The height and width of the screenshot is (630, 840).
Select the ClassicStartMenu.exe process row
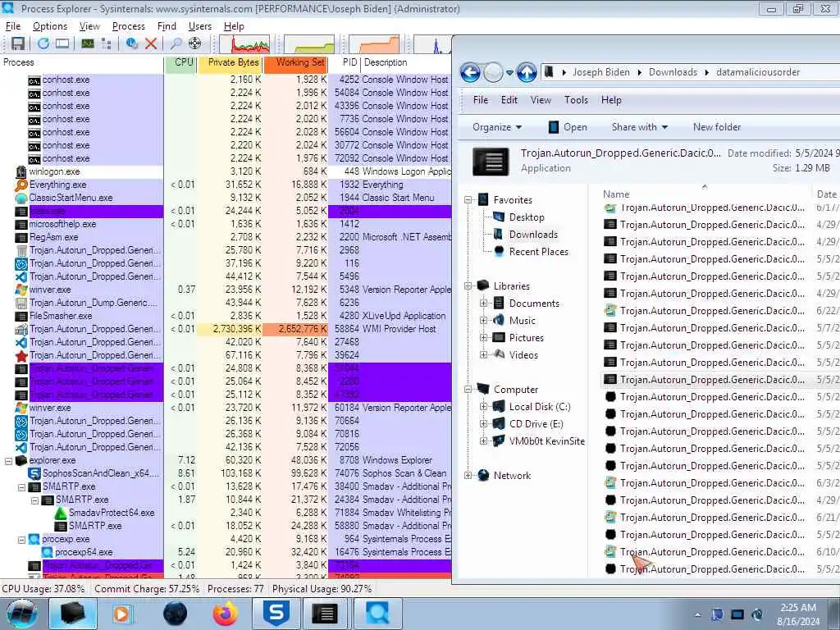click(226, 199)
